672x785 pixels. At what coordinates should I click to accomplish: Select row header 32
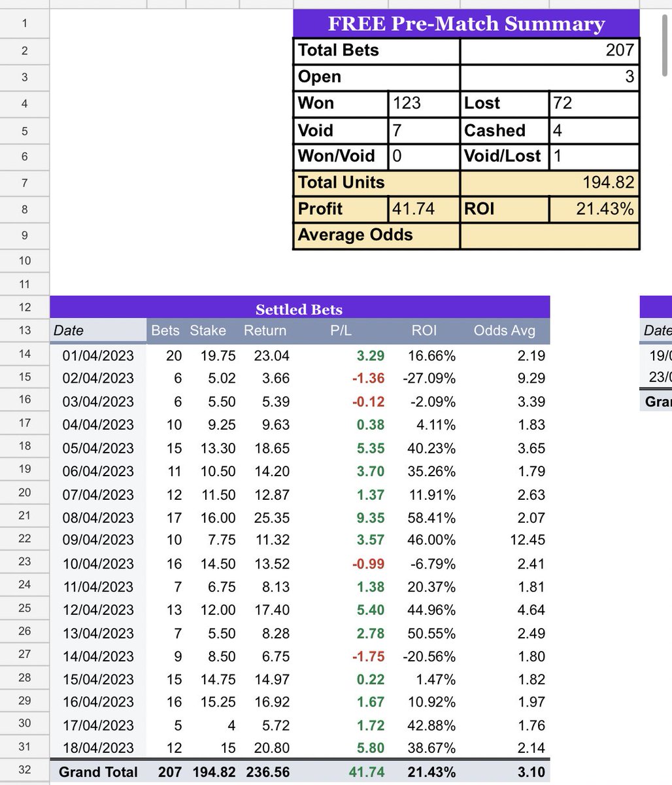click(x=25, y=770)
